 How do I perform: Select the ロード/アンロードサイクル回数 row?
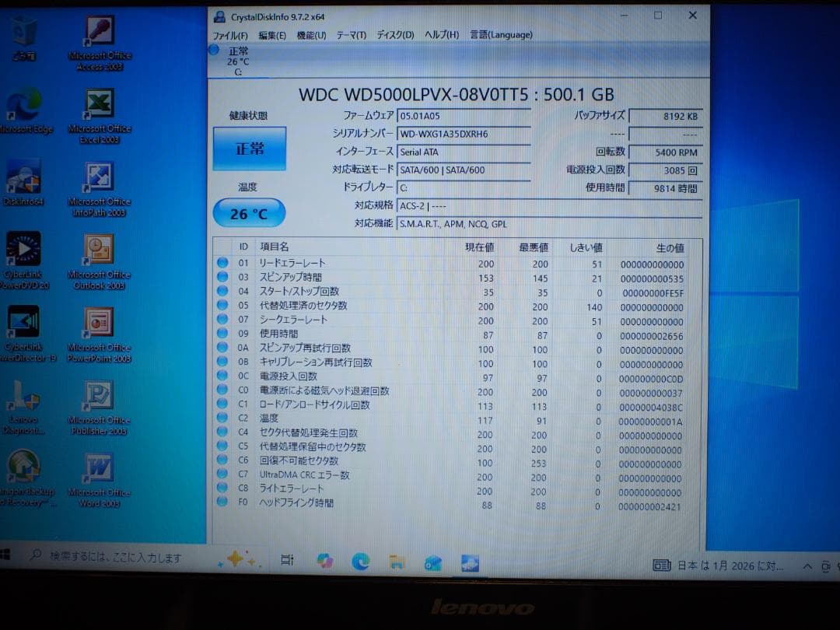click(457, 405)
